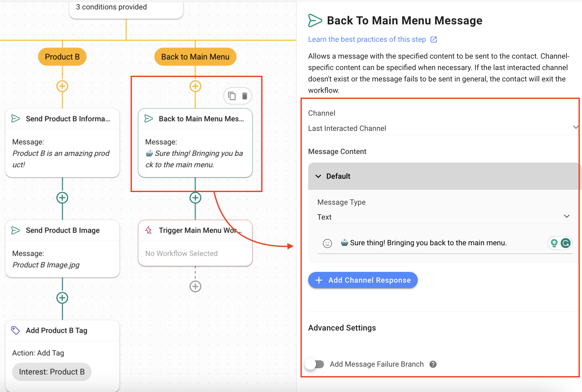The width and height of the screenshot is (582, 392).
Task: Click the message text input field
Action: tap(441, 243)
